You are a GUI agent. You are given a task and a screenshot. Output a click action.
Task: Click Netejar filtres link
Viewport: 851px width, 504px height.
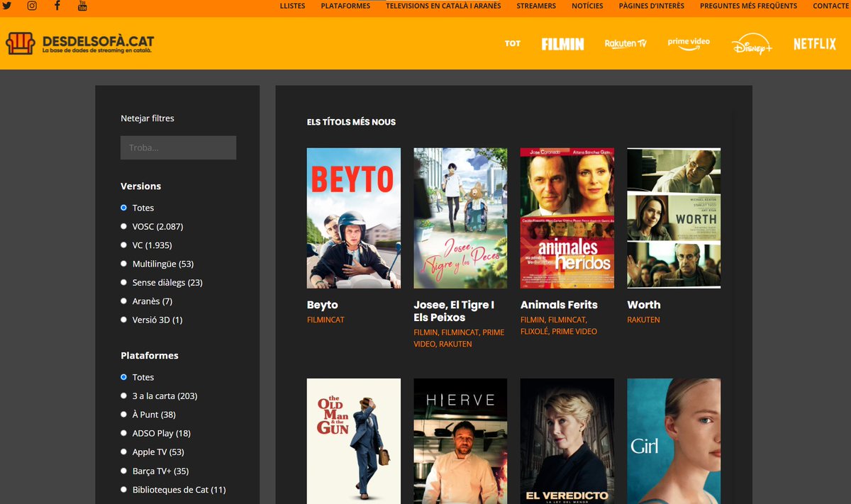(148, 118)
